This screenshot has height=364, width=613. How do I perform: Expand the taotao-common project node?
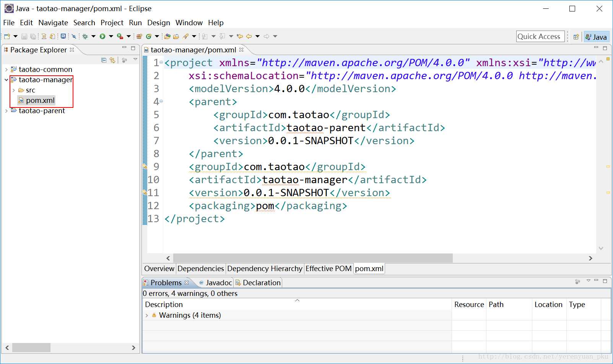7,70
